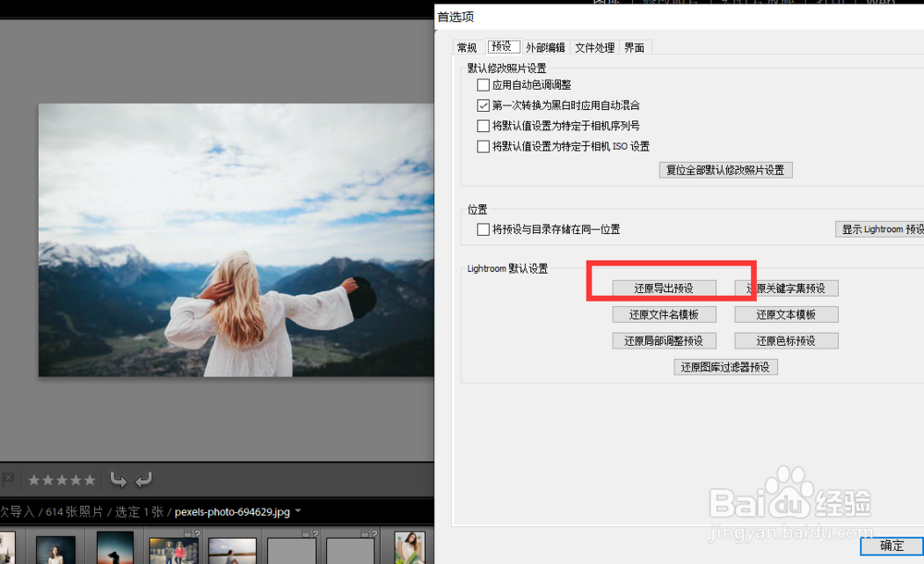The height and width of the screenshot is (564, 924).
Task: Click the 选定 1 张 text in filmstrip bar
Action: click(139, 511)
